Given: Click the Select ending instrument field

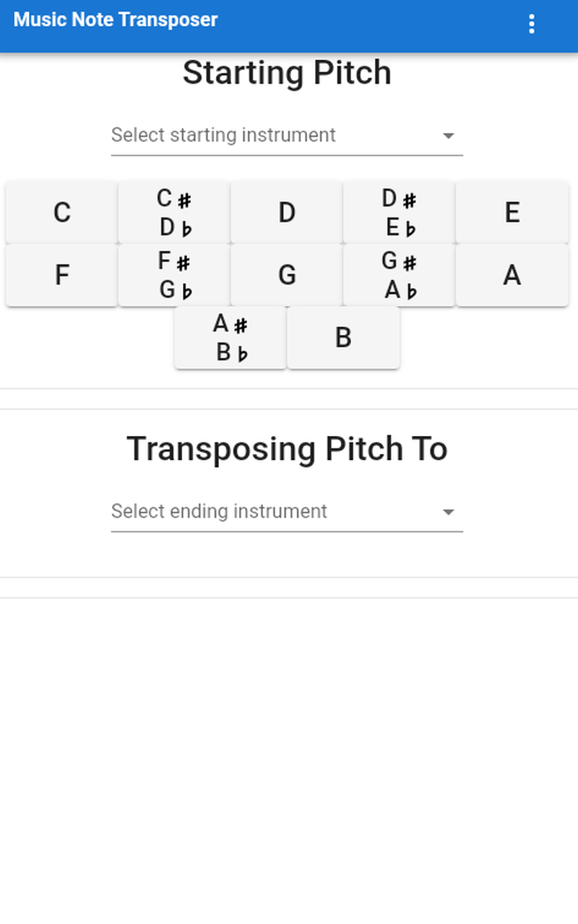Looking at the screenshot, I should click(275, 512).
